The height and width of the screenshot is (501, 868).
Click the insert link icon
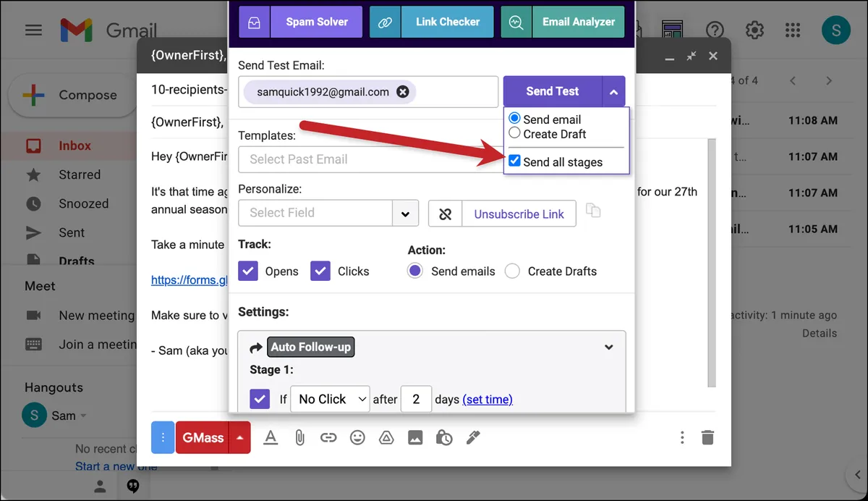coord(328,437)
